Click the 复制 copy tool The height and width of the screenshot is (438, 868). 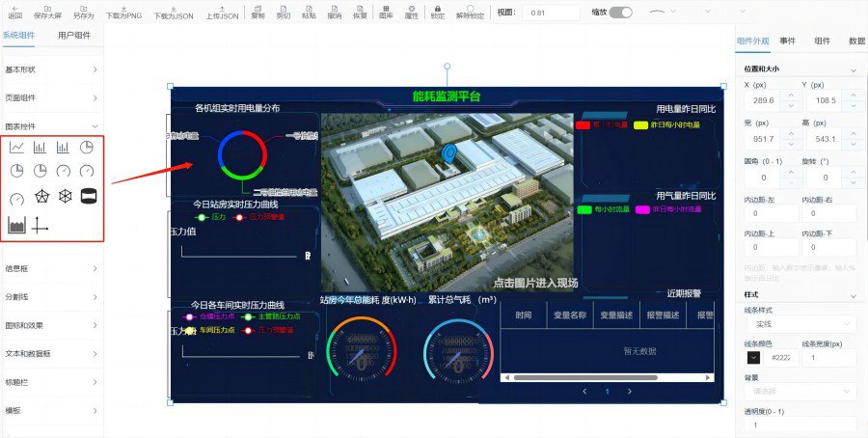click(258, 13)
